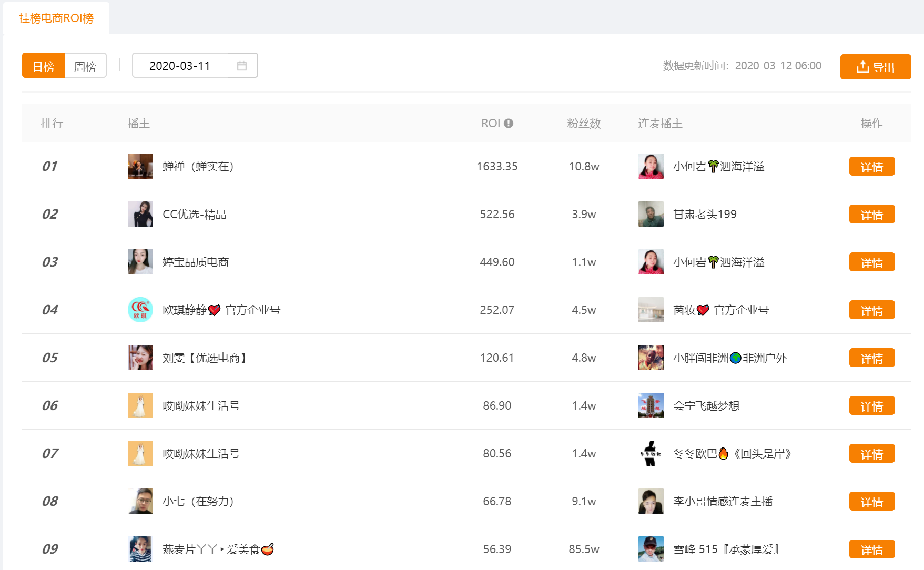
Task: Click the 粉丝数 column header
Action: coord(584,124)
